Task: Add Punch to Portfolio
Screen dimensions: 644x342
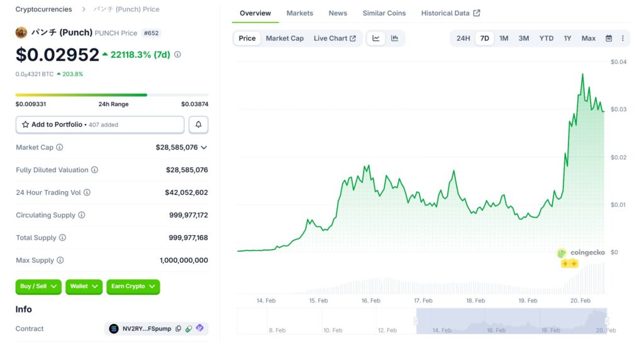Action: coord(100,124)
